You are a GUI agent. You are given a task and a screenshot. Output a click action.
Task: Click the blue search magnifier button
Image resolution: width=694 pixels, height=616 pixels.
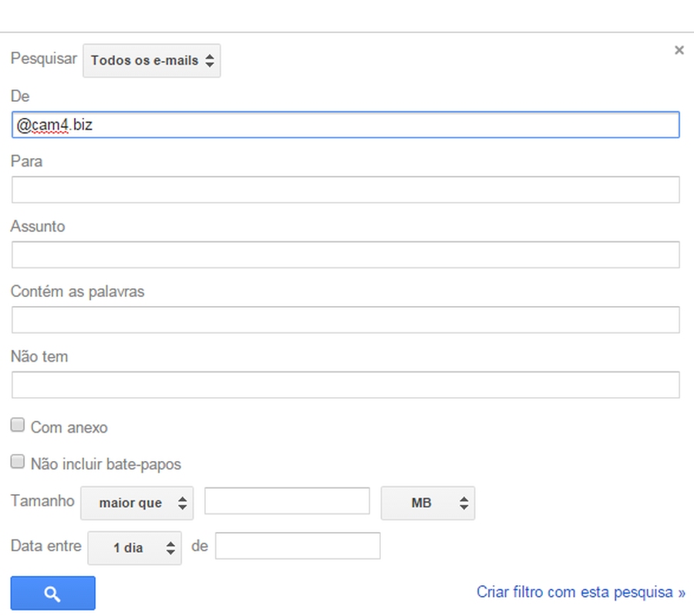click(52, 594)
